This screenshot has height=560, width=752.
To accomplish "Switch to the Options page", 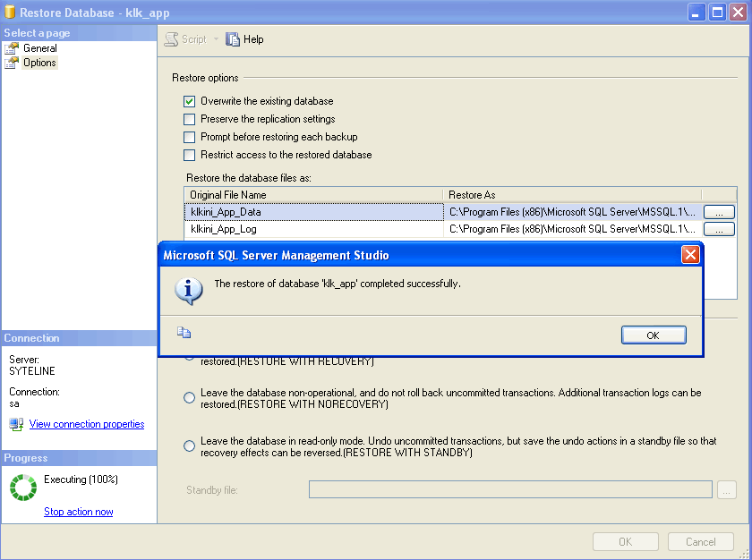I will 40,62.
